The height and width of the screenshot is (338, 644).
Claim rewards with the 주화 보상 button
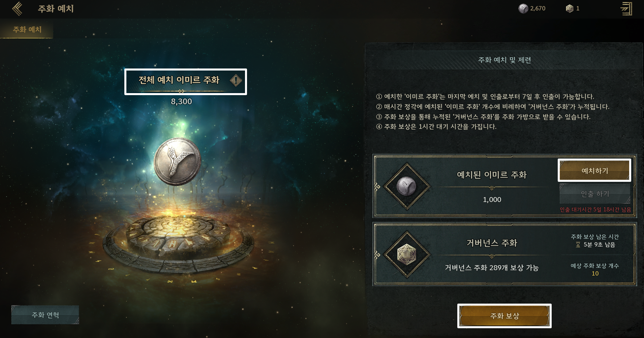coord(504,316)
